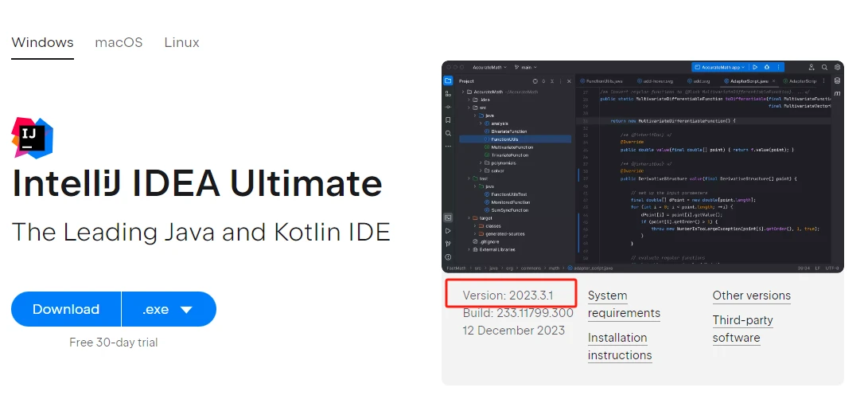Click the UTF-8 encoding in IDE preview status bar
This screenshot has height=415, width=868.
tap(832, 268)
